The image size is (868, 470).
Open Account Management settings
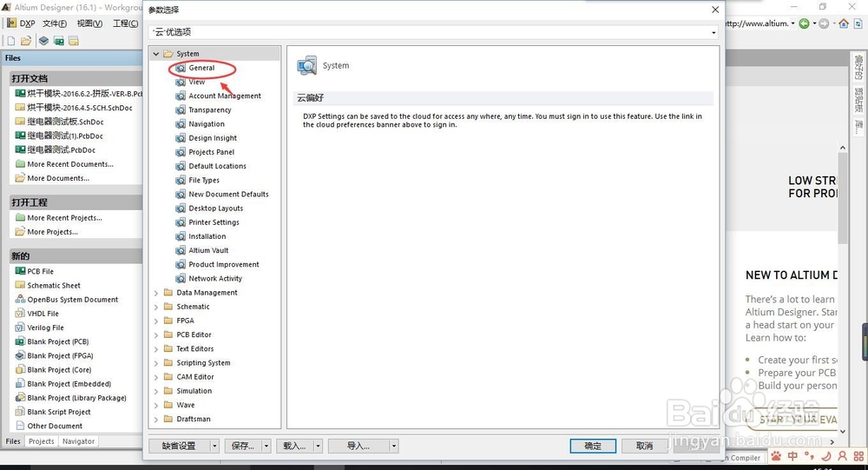(x=224, y=96)
